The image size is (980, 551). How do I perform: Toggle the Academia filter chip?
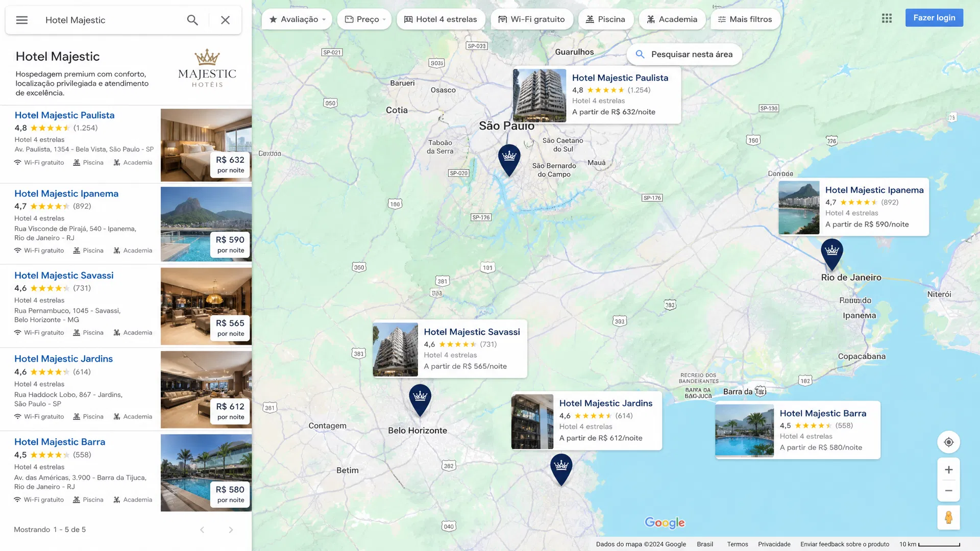pos(672,19)
